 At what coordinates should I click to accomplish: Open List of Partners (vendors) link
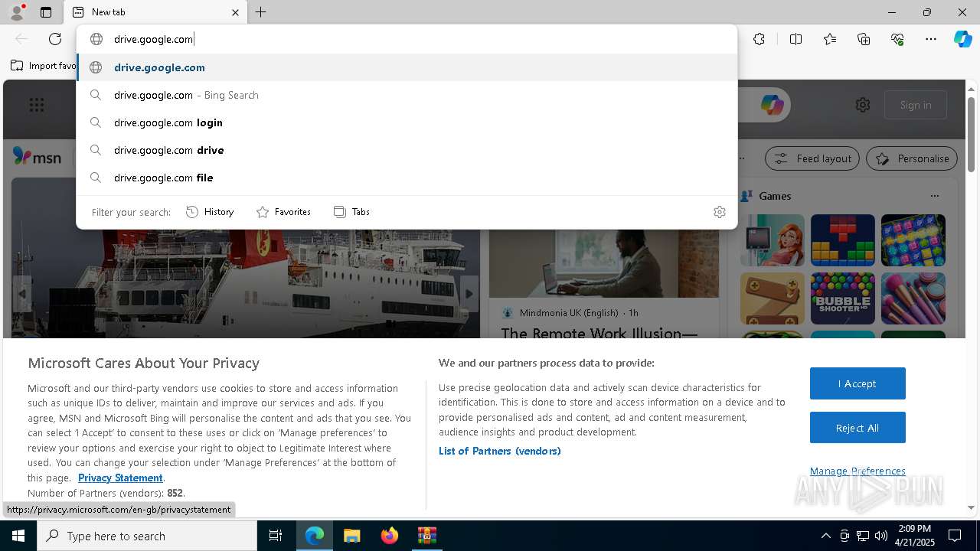pos(499,451)
